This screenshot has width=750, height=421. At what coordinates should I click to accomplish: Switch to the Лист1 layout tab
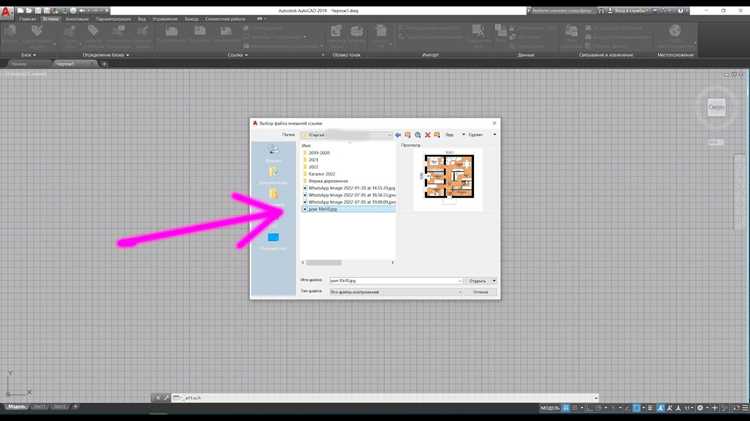point(39,407)
